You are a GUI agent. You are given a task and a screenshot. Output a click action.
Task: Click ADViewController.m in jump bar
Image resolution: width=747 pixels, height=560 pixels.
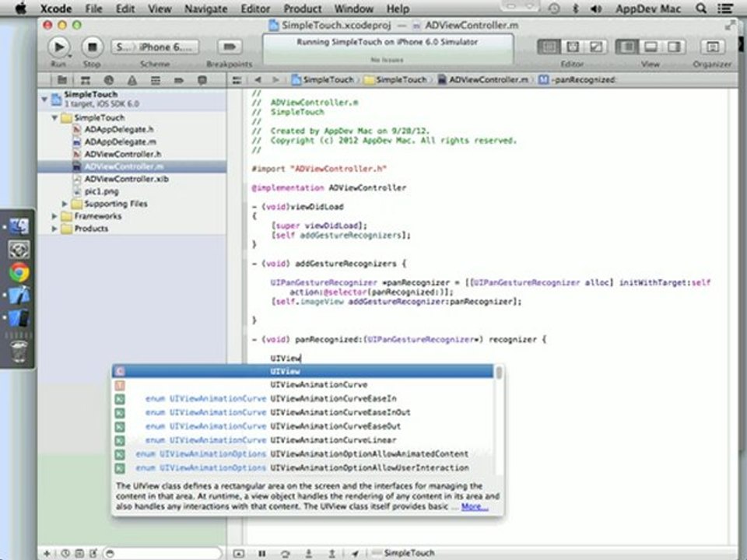(483, 80)
